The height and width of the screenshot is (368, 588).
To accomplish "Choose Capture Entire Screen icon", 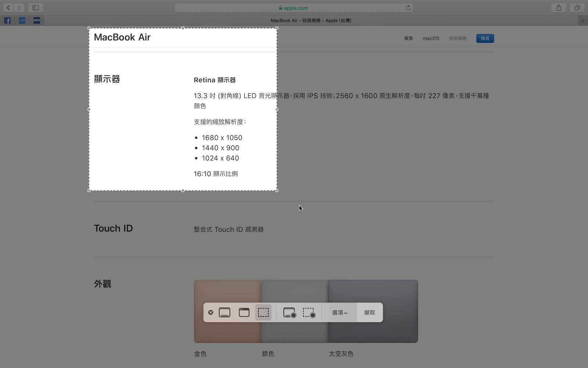I will coord(225,312).
